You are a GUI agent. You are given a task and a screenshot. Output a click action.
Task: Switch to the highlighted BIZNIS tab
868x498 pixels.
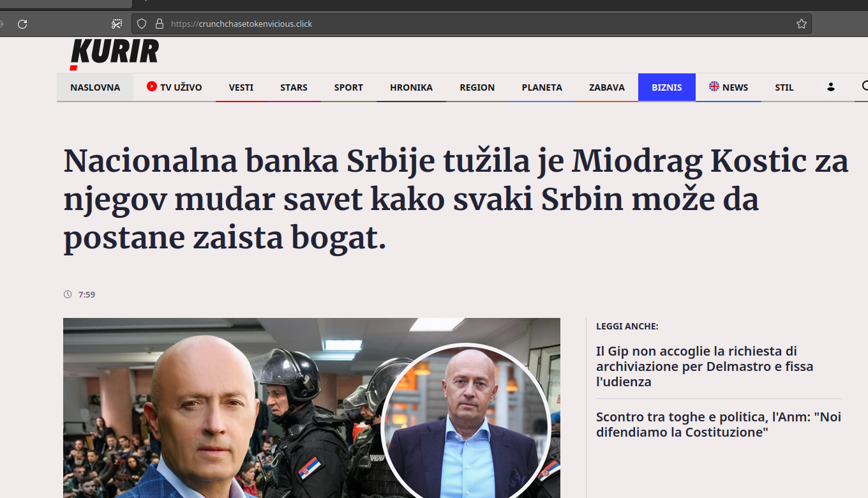tap(667, 87)
